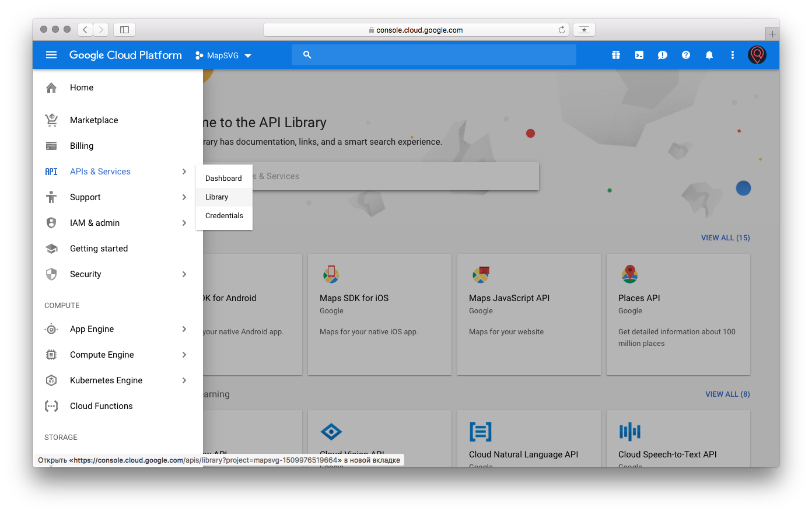812x514 pixels.
Task: Click the Cloud Vision API diamond icon
Action: [x=331, y=432]
